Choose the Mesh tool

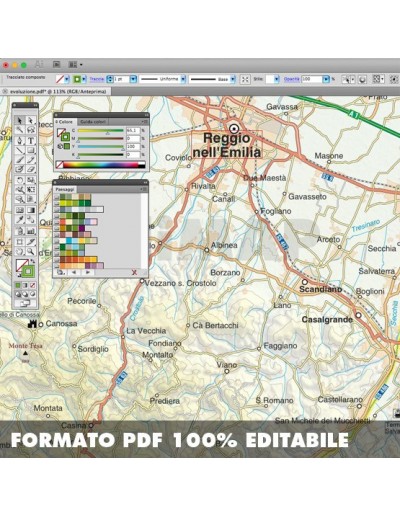20,210
